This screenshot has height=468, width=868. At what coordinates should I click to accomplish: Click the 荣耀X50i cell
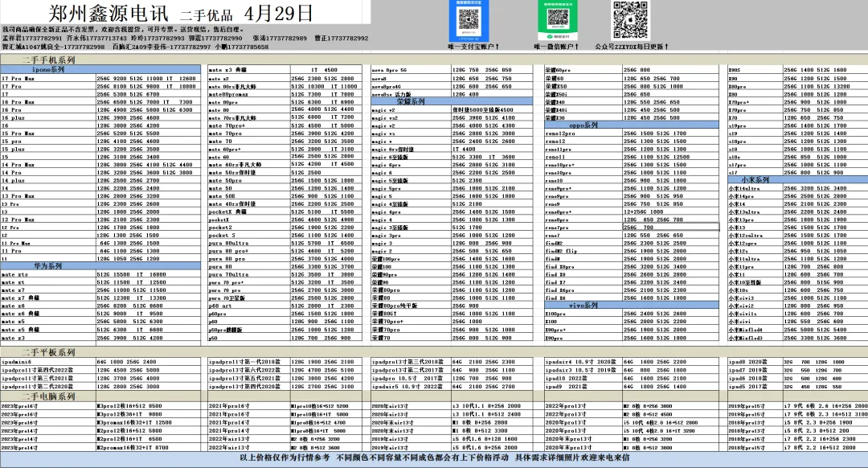(583, 94)
